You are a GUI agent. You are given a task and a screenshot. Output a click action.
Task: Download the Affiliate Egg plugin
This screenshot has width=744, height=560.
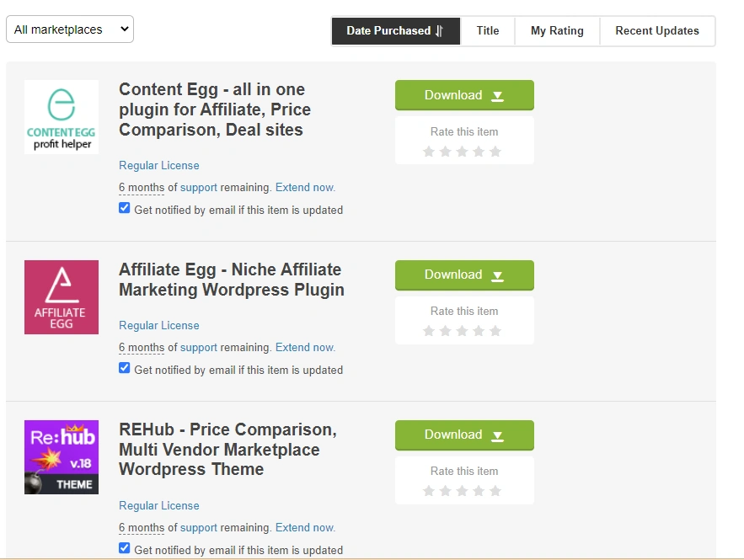(x=464, y=275)
